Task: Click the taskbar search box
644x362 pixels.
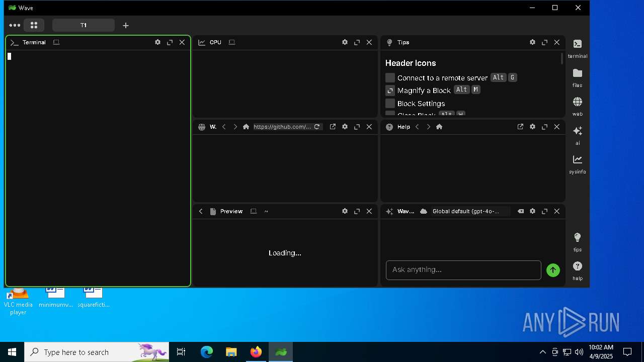Action: pyautogui.click(x=97, y=352)
